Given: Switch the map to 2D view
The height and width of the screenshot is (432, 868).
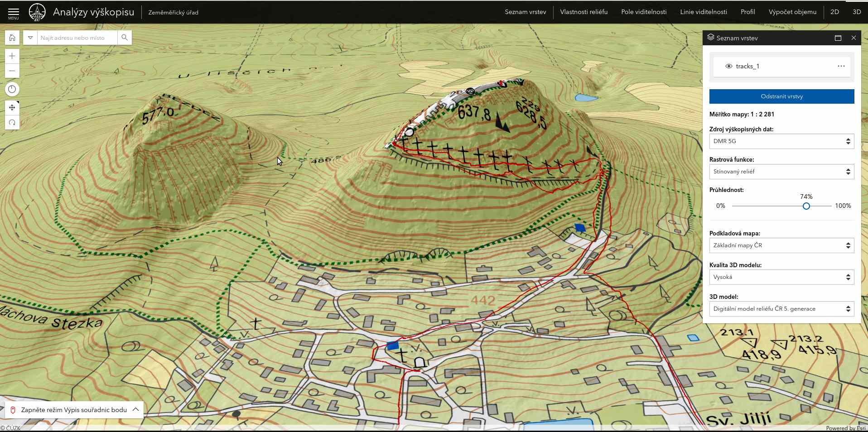Looking at the screenshot, I should click(x=834, y=12).
